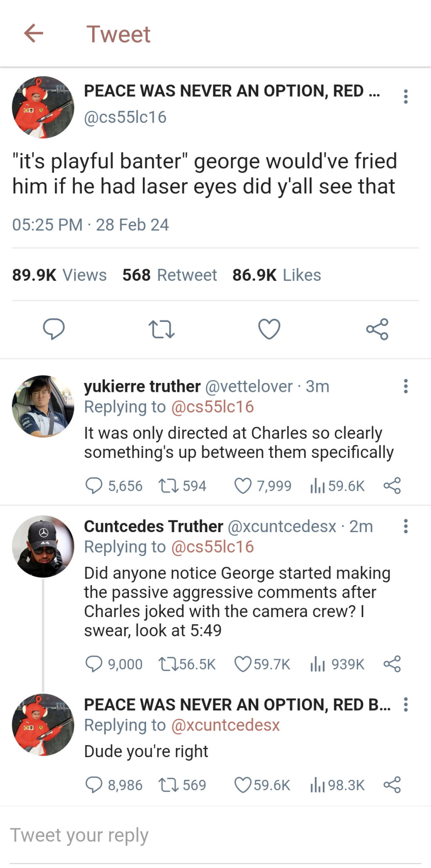Tap the back arrow in header
431x868 pixels.
coord(33,33)
